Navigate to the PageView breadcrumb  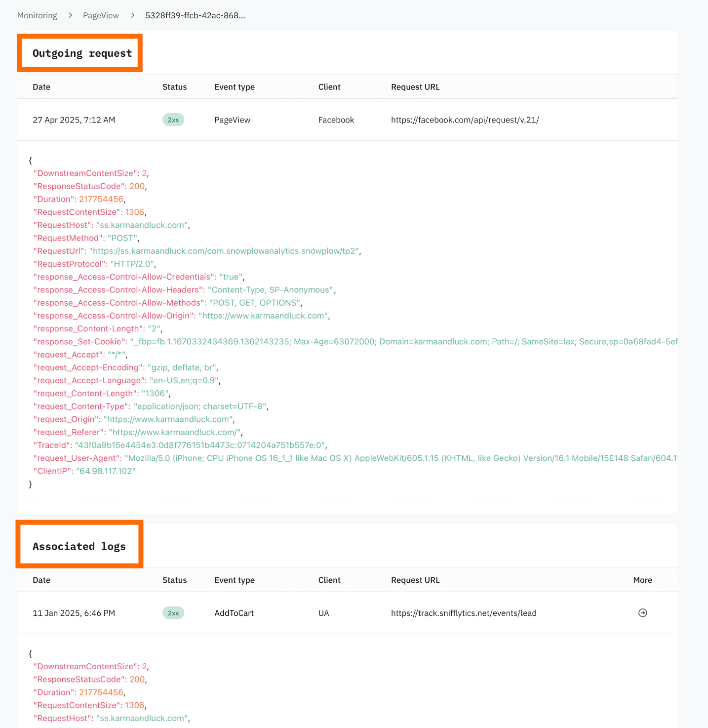pyautogui.click(x=101, y=15)
